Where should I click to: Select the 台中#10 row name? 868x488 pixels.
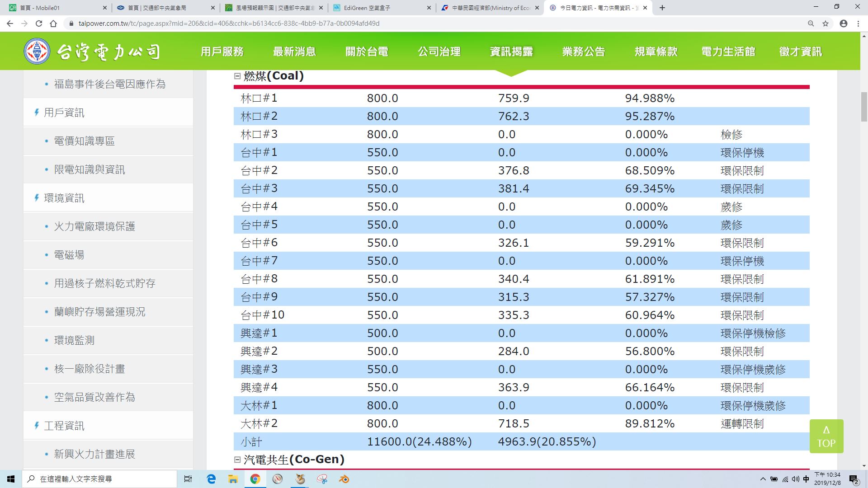(263, 315)
